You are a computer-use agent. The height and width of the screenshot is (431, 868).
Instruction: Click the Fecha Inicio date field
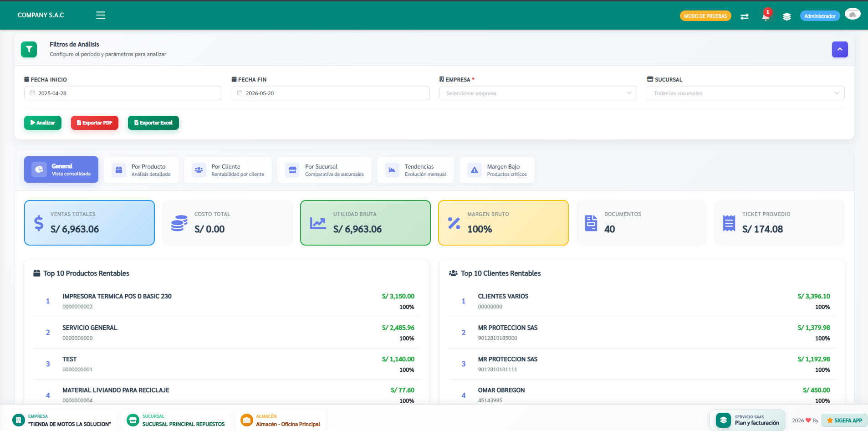[x=123, y=93]
